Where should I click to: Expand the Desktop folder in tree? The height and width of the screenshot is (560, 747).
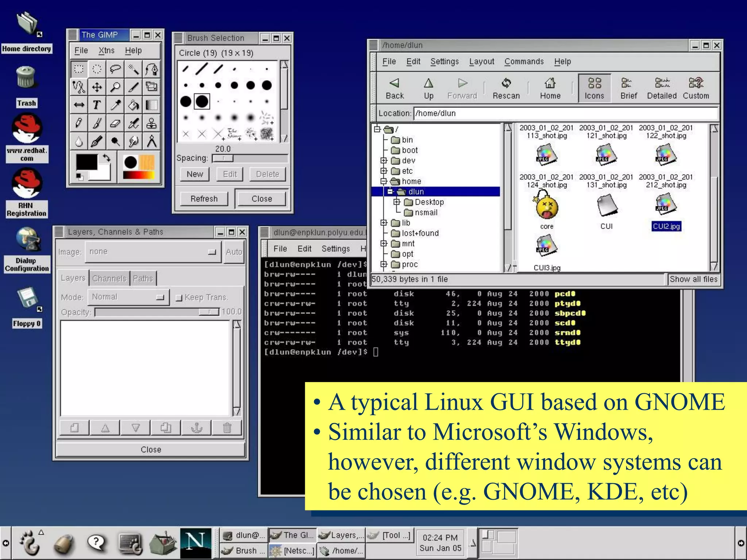click(x=397, y=202)
